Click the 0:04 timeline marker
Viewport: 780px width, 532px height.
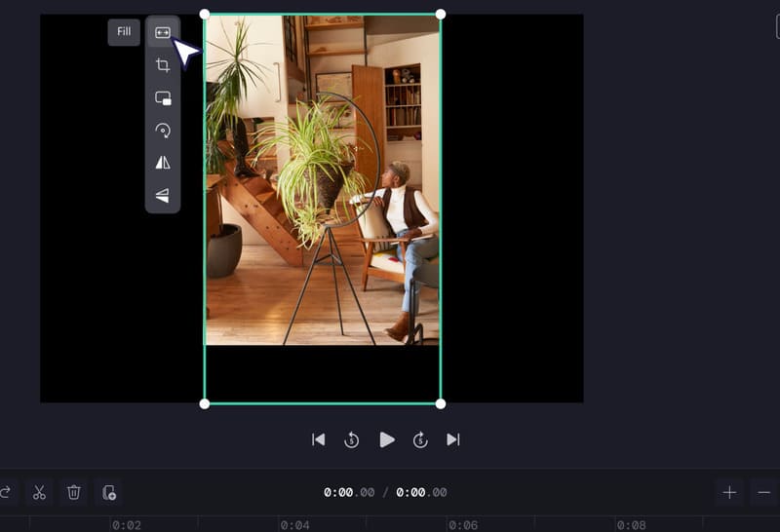294,525
